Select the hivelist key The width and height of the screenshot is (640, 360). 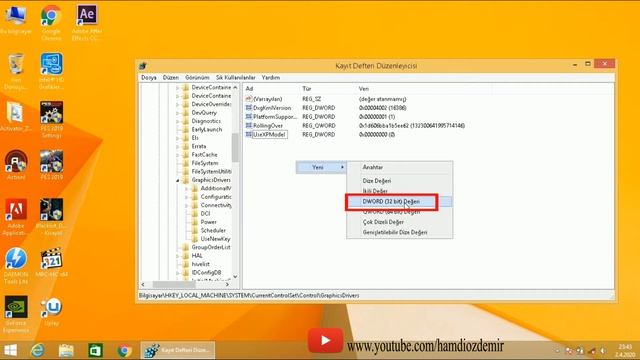[200, 264]
